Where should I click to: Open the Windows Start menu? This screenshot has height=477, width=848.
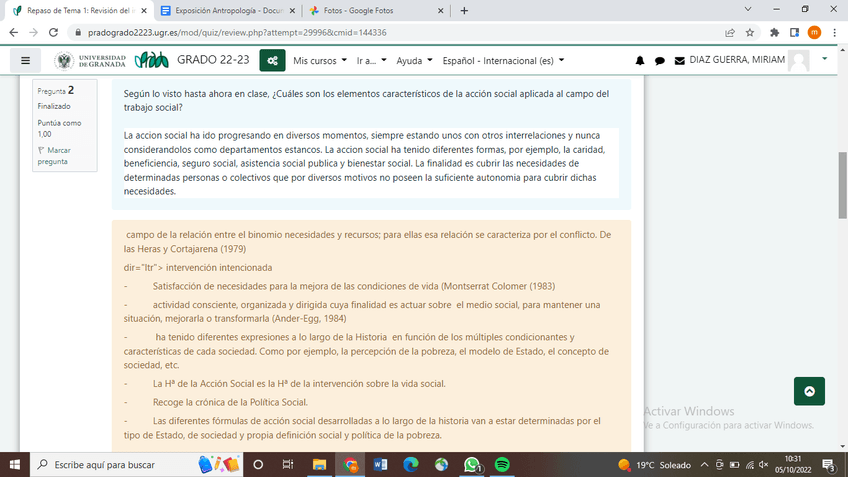pos(15,465)
